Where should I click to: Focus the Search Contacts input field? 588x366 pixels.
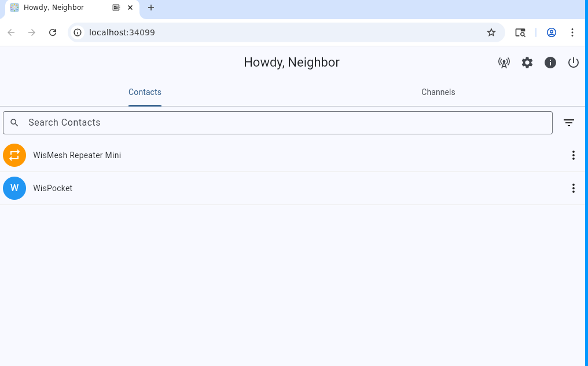[x=284, y=123]
